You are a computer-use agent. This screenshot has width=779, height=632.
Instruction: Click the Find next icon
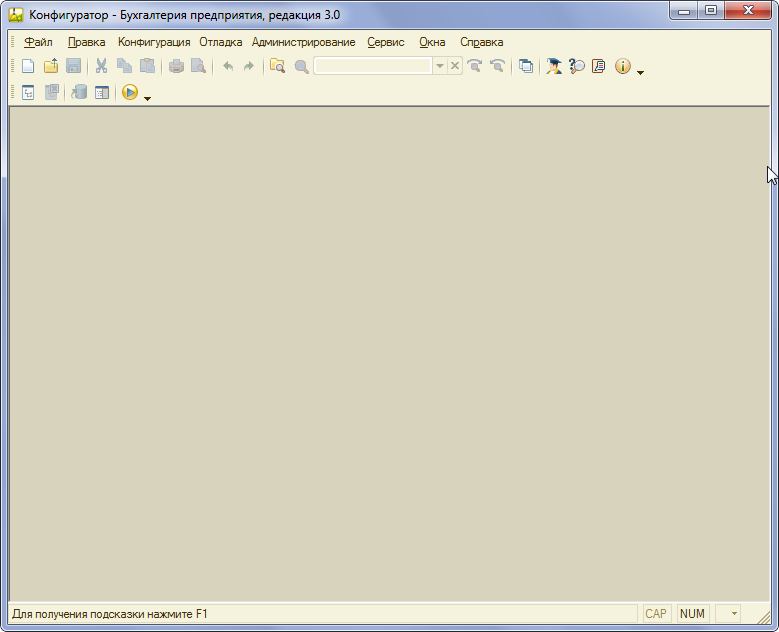tap(475, 66)
